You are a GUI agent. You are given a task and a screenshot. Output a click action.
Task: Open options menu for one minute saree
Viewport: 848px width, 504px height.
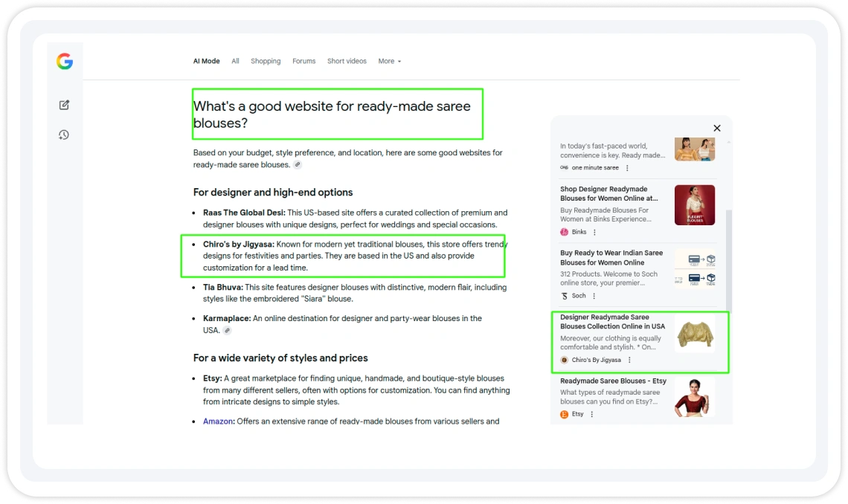[627, 168]
